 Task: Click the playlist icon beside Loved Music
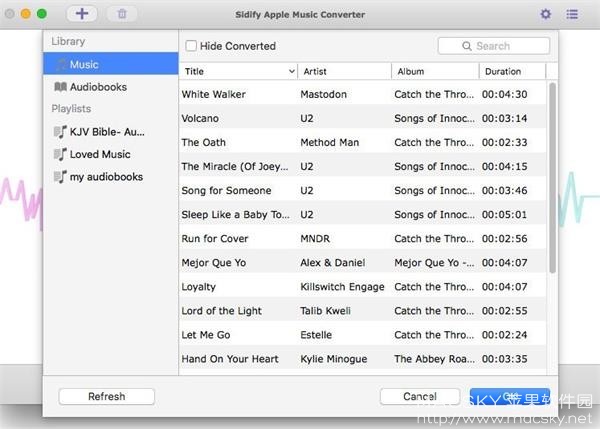[x=60, y=154]
